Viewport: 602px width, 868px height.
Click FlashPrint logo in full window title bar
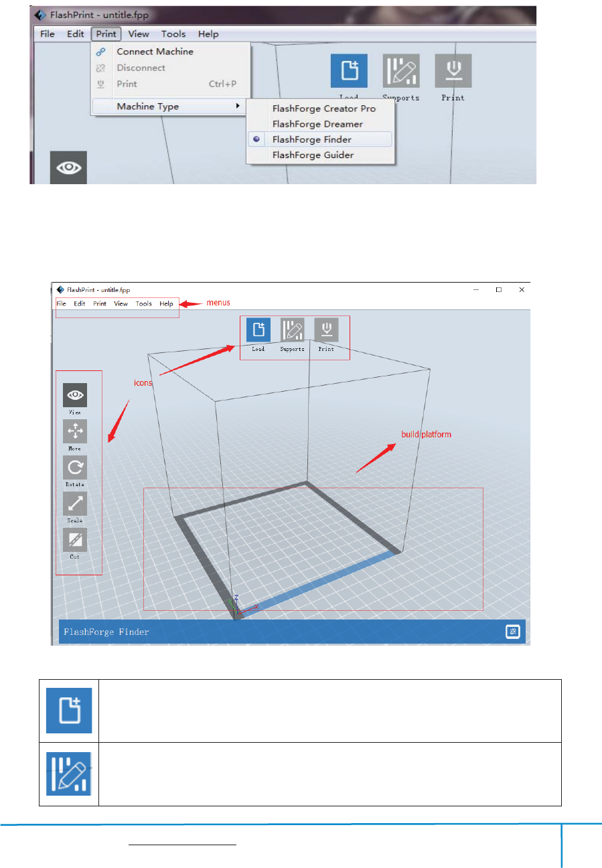point(60,290)
